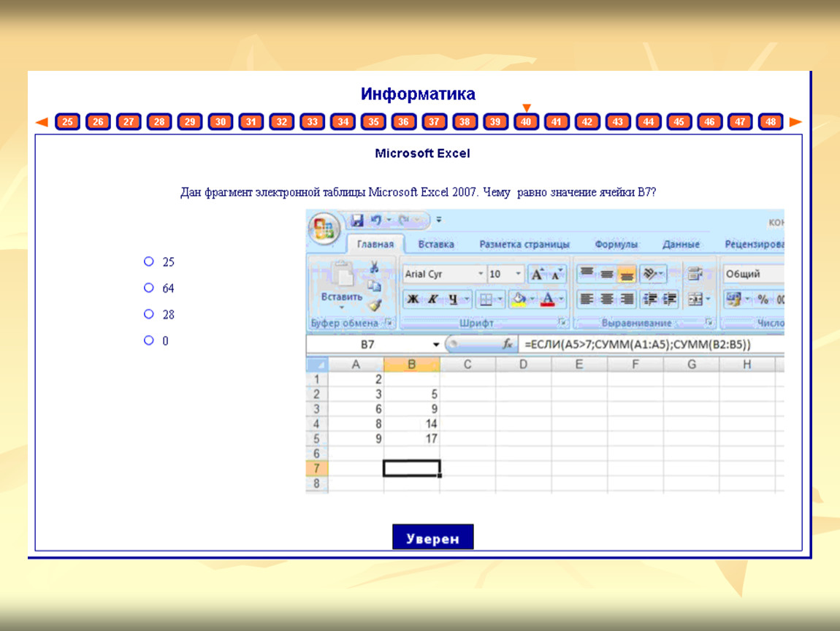The width and height of the screenshot is (840, 631).
Task: Click the cell borders icon
Action: [x=486, y=299]
